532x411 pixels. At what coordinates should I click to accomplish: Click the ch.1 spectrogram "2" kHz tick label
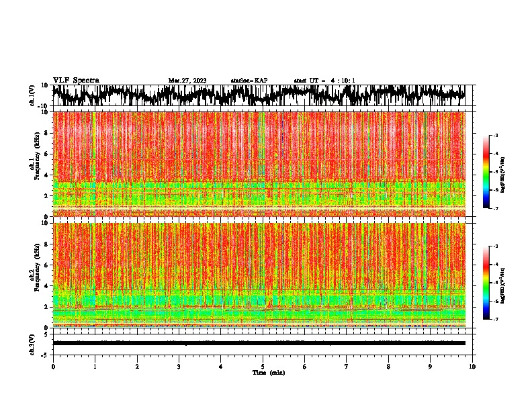click(x=46, y=195)
